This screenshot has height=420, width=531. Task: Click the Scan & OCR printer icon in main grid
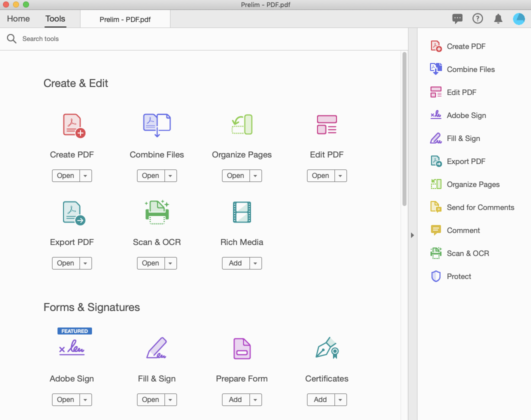coord(157,212)
